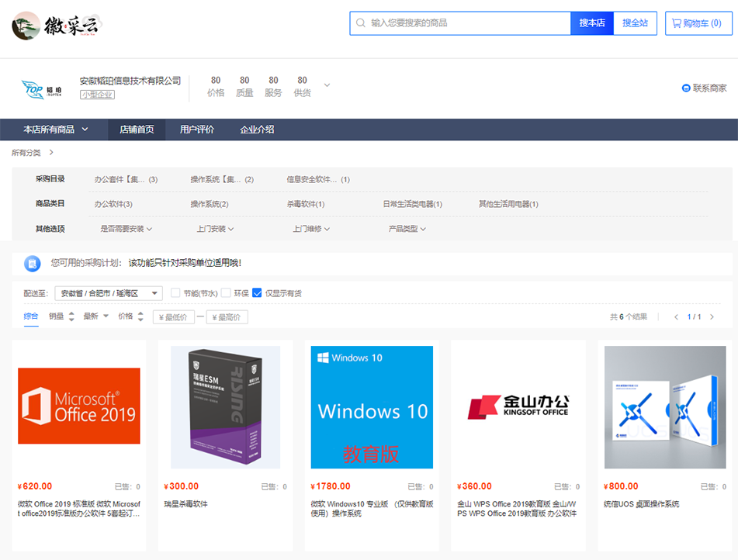Viewport: 738px width, 560px height.
Task: Open 统信UOS 桌面操作系统 product title
Action: pos(642,504)
